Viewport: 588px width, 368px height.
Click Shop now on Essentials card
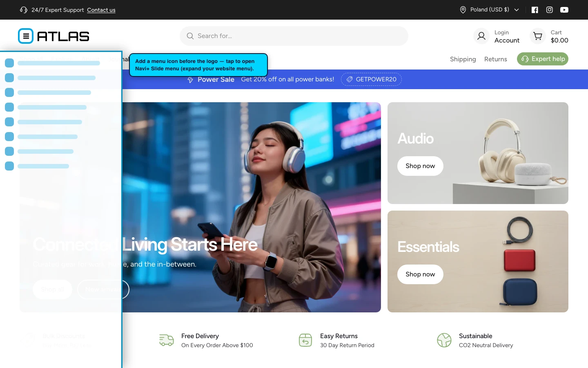pyautogui.click(x=420, y=274)
